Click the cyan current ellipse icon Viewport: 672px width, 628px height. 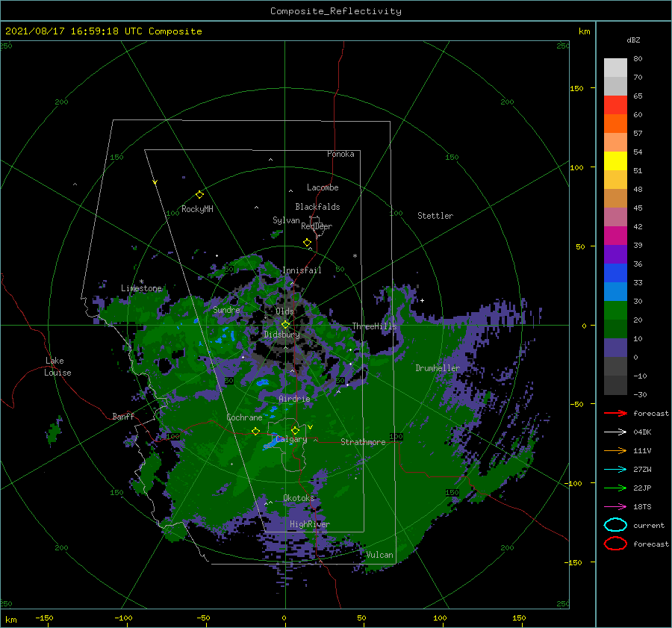(x=615, y=525)
